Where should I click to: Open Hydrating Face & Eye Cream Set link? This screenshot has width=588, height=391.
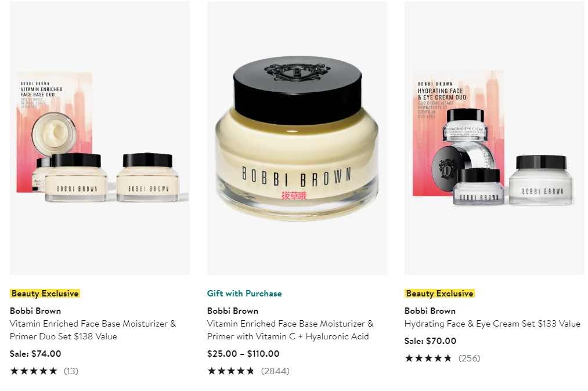492,324
